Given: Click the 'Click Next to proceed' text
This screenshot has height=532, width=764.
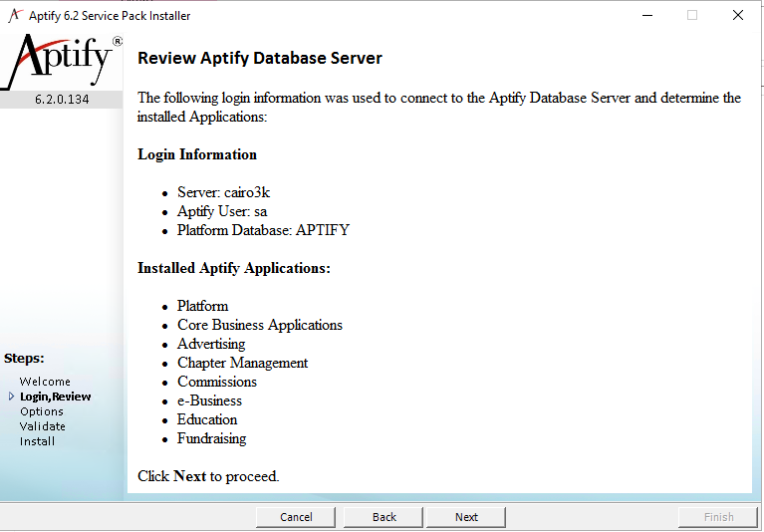Looking at the screenshot, I should coord(208,476).
